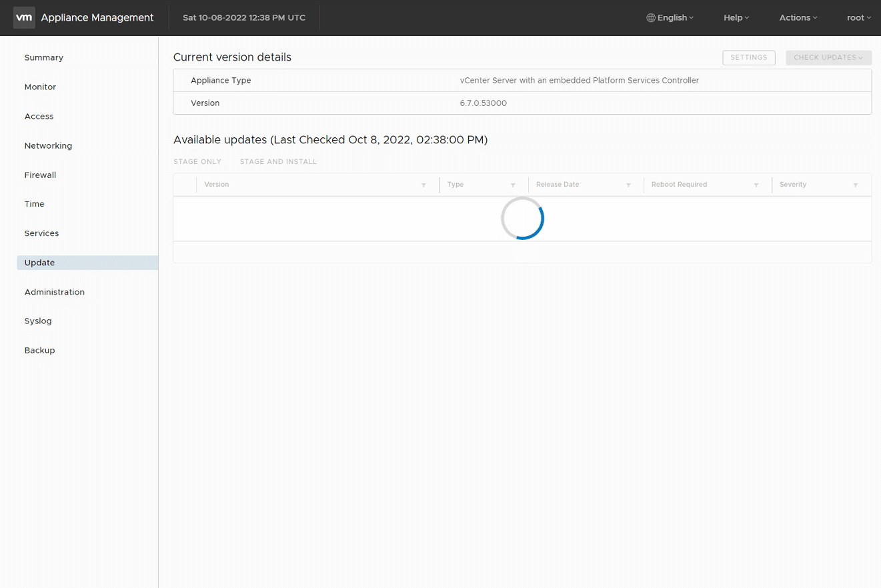
Task: Open the Check Updates dropdown
Action: pos(828,57)
